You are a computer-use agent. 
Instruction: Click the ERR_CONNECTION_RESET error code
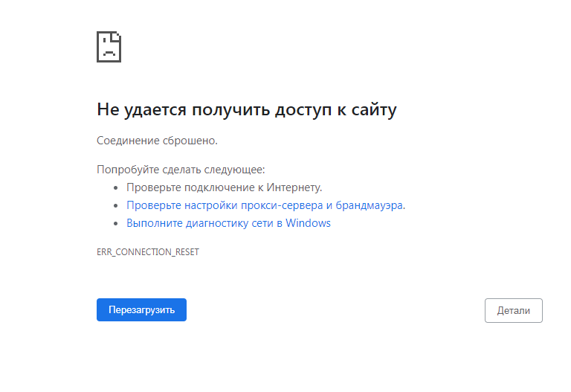click(x=148, y=252)
